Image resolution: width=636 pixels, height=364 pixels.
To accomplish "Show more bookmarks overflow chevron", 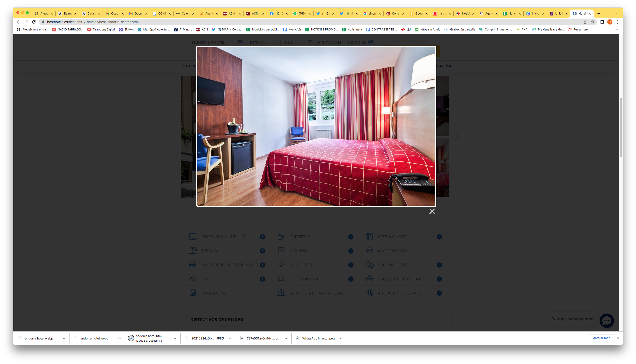I will [617, 29].
